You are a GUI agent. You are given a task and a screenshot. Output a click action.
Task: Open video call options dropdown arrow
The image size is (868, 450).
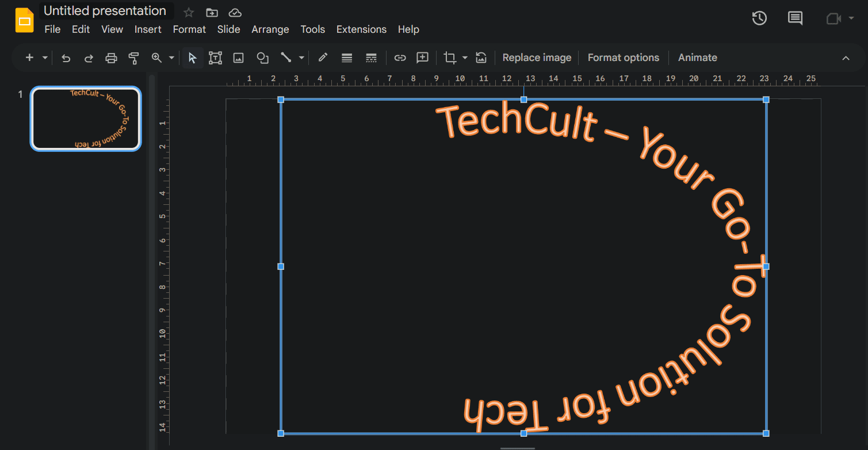click(x=851, y=19)
